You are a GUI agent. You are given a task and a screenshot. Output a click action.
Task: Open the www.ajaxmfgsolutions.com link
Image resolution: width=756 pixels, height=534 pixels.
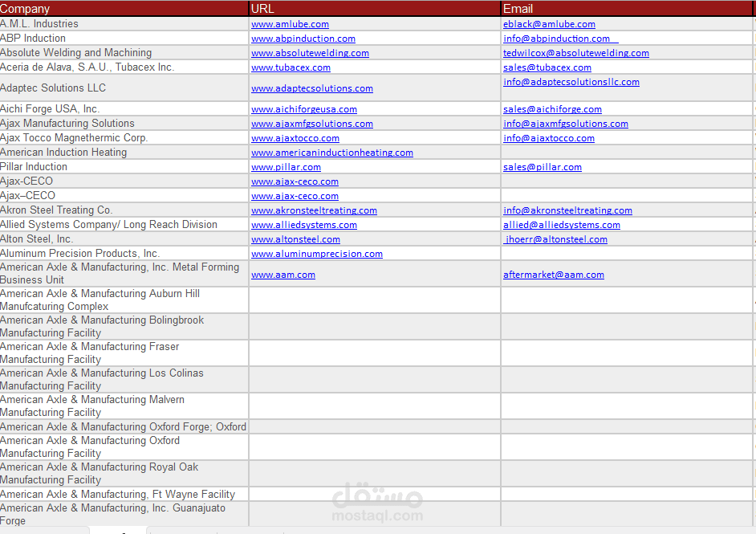[312, 124]
